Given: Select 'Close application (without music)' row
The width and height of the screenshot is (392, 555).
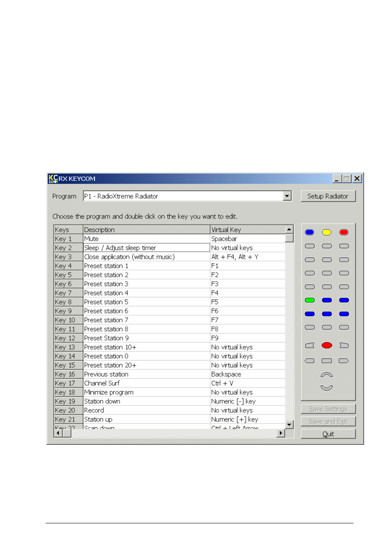Looking at the screenshot, I should [146, 257].
